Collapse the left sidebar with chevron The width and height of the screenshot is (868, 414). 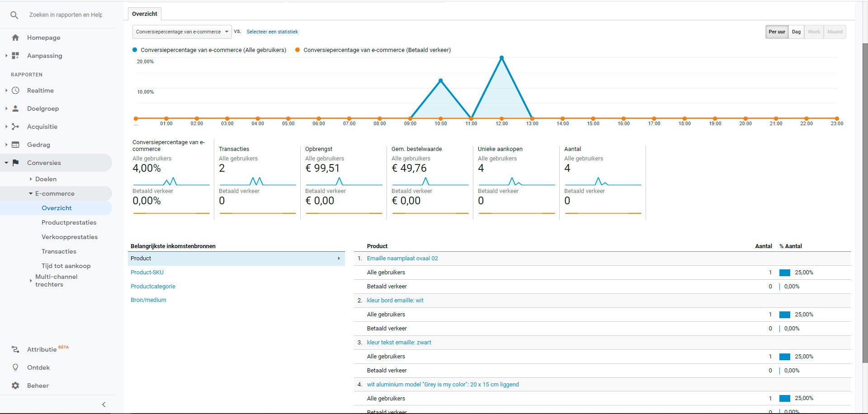[x=104, y=405]
